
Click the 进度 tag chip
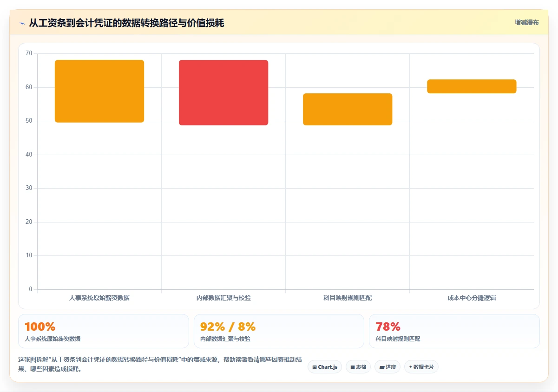(x=387, y=367)
